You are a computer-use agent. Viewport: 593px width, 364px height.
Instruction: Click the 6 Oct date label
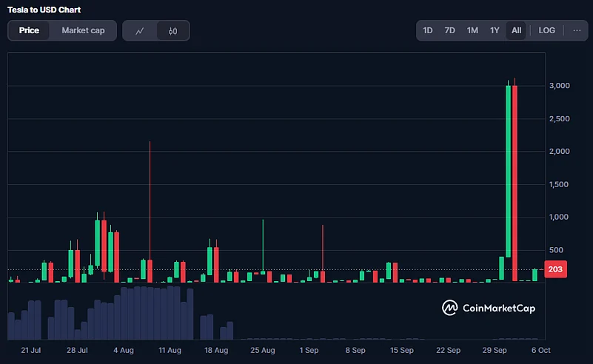point(540,350)
